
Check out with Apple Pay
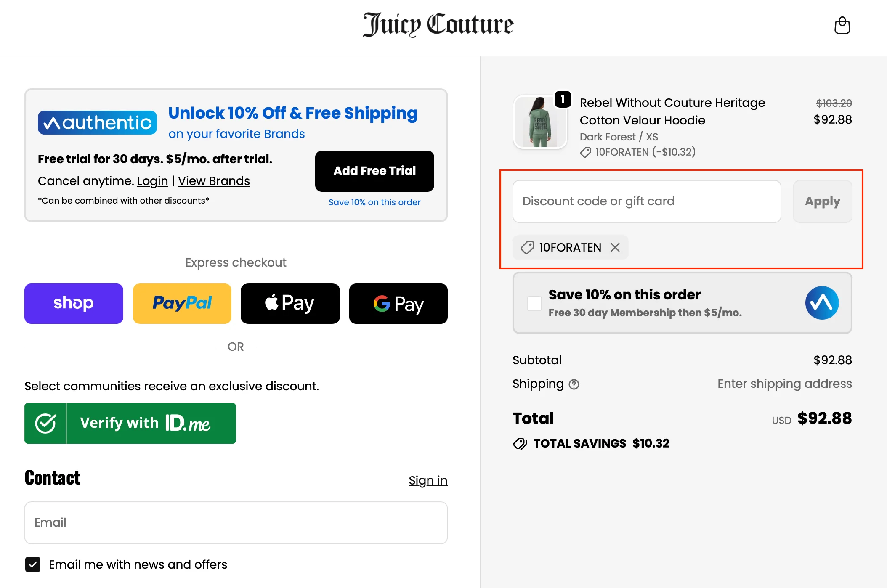(290, 304)
